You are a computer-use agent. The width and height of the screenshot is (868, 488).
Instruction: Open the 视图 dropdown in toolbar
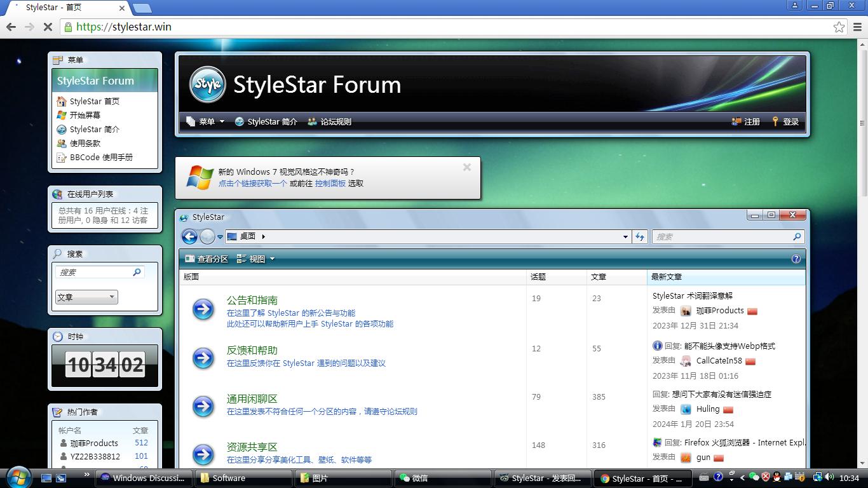pyautogui.click(x=255, y=259)
